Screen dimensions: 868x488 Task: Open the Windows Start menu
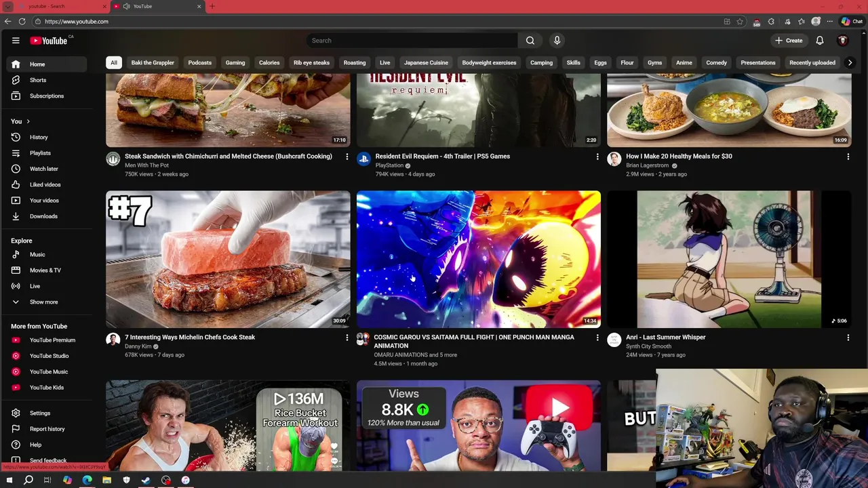[9, 480]
